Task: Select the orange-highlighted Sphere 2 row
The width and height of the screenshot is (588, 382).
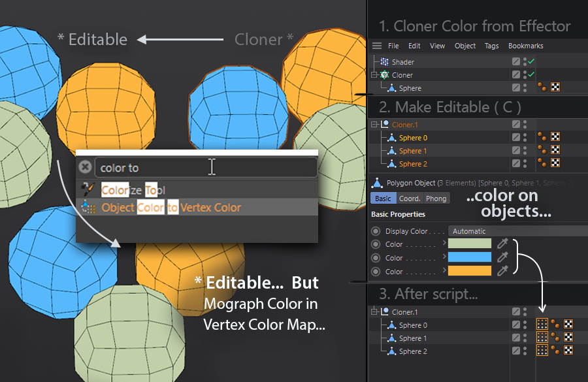Action: point(478,164)
